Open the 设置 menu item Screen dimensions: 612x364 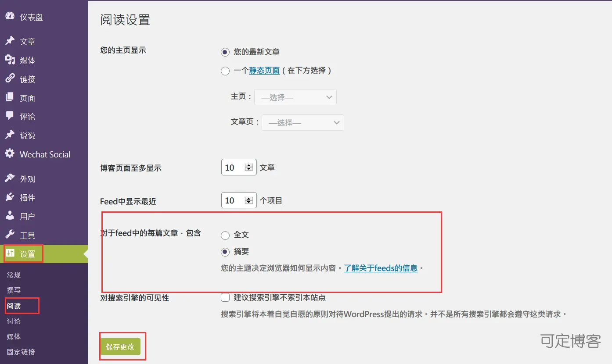44,254
